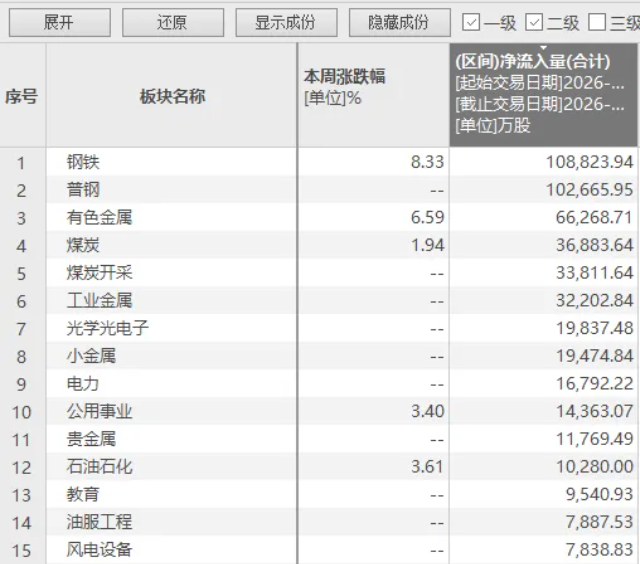640x564 pixels.
Task: Choose the 光学光电子 sector
Action: tap(107, 328)
